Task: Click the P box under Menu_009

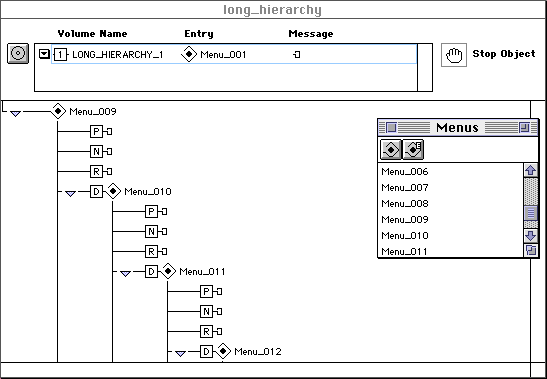Action: click(x=96, y=132)
